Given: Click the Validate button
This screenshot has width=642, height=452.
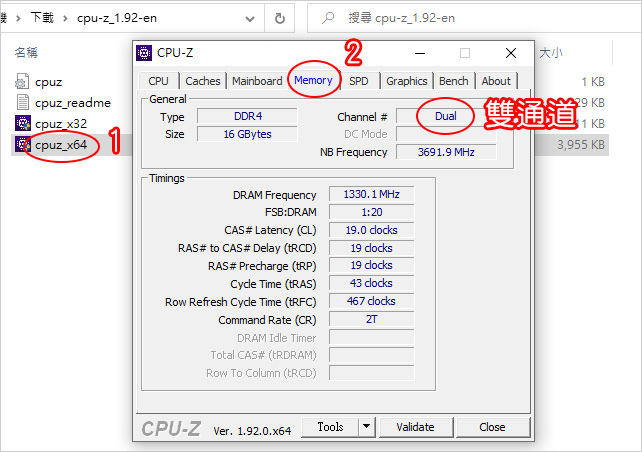Looking at the screenshot, I should [416, 427].
